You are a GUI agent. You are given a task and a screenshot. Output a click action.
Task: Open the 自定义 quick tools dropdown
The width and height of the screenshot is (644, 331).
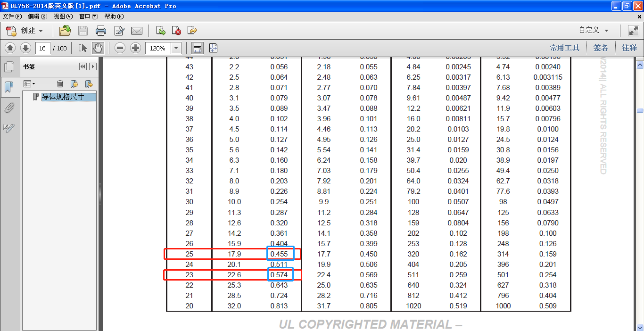[x=594, y=30]
